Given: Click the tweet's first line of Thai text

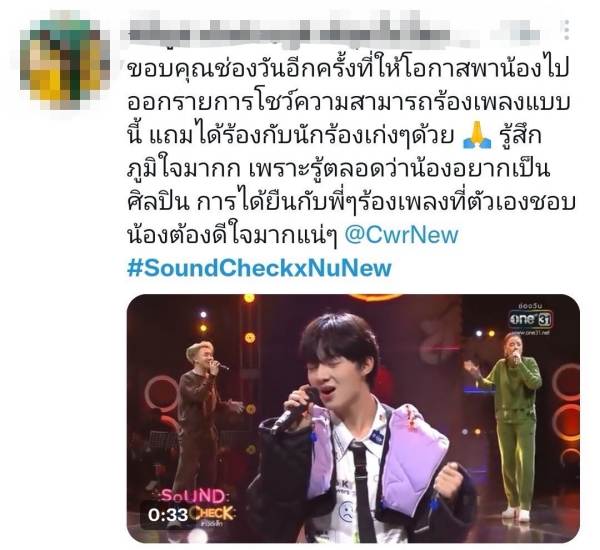Looking at the screenshot, I should point(348,69).
